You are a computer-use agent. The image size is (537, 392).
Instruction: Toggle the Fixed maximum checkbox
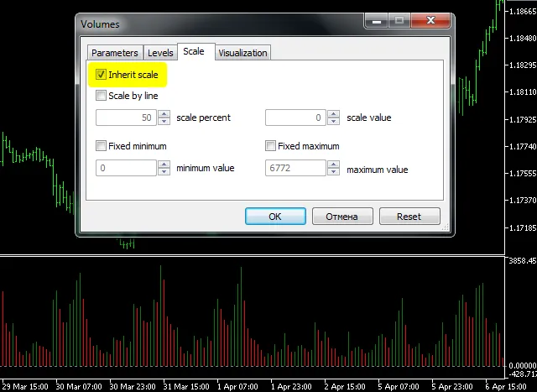[x=270, y=146]
